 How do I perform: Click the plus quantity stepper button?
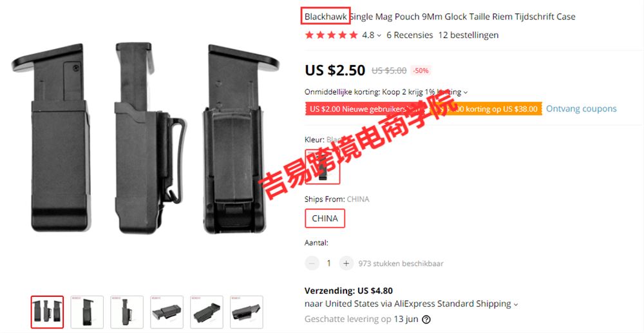point(346,263)
